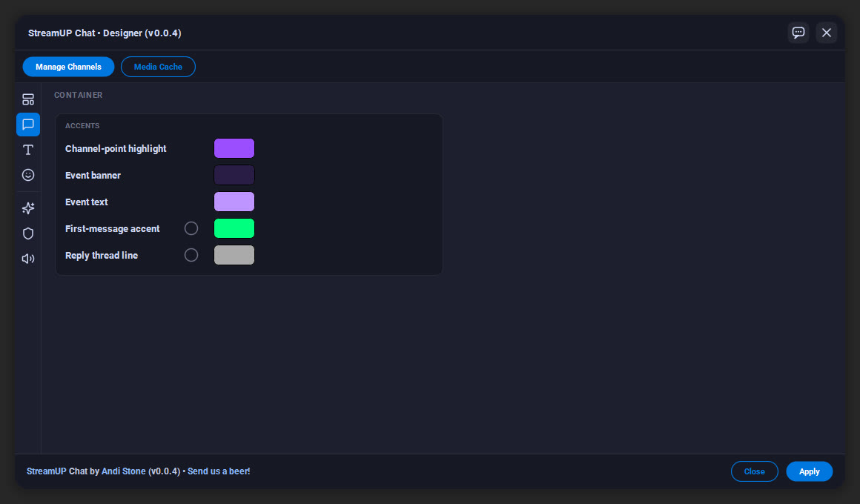860x504 pixels.
Task: Open the Media Cache button
Action: pyautogui.click(x=158, y=67)
